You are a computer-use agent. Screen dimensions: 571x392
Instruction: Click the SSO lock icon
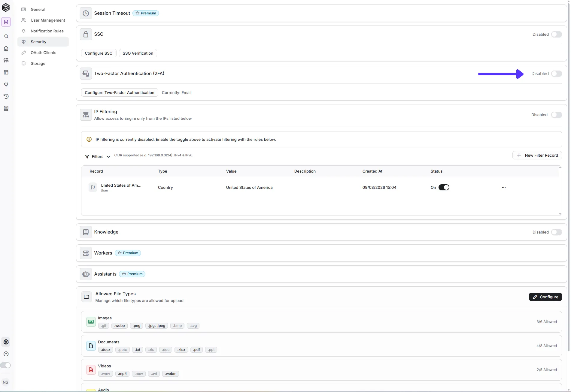(86, 34)
